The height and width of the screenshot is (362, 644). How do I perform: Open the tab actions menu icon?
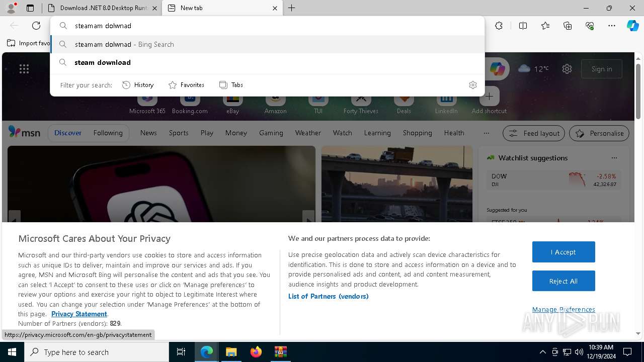(x=30, y=8)
